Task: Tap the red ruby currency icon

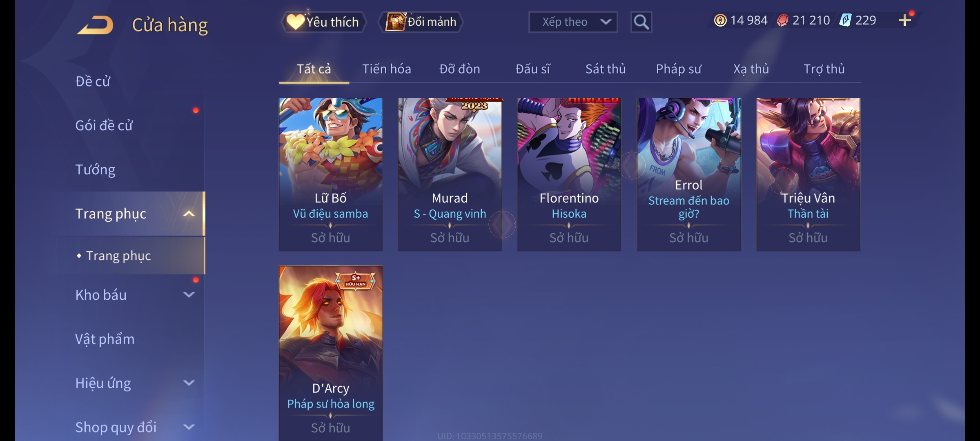Action: click(782, 20)
